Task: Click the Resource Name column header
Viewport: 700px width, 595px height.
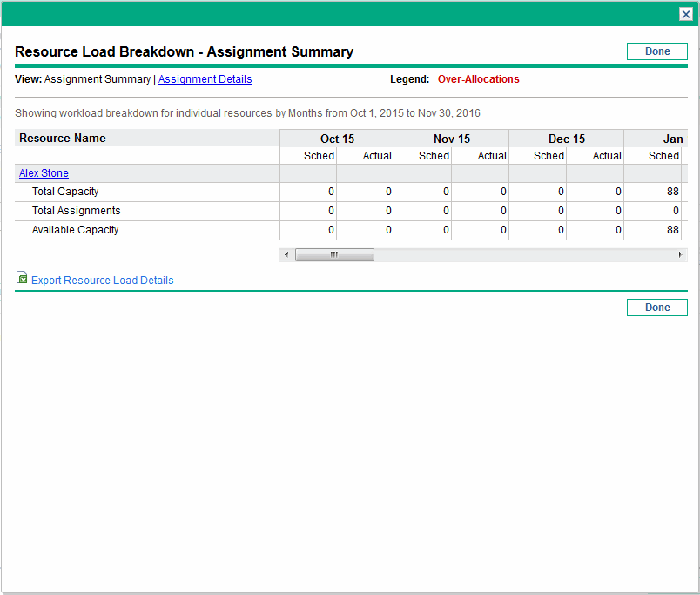Action: [63, 138]
